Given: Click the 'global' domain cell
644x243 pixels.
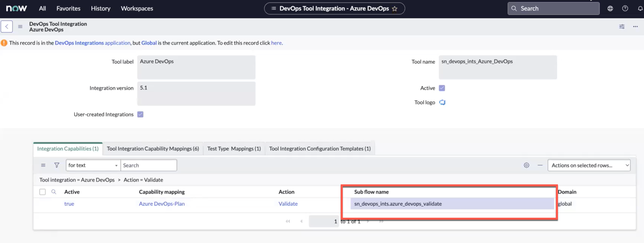Looking at the screenshot, I should [x=565, y=204].
